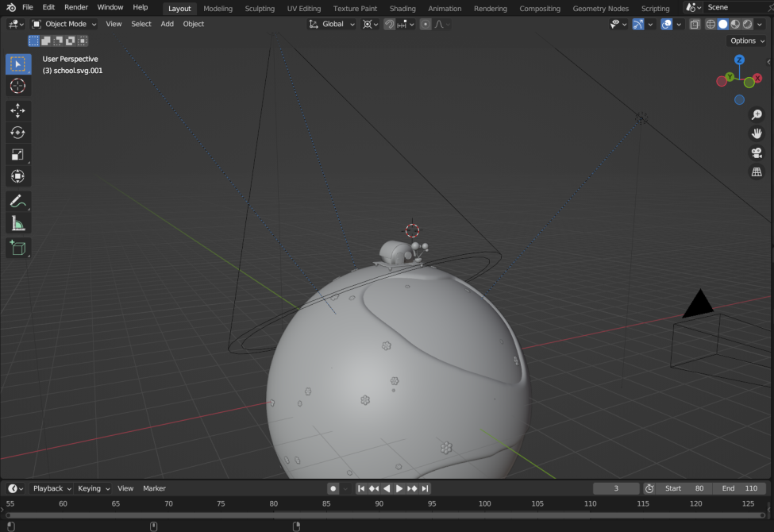
Task: Activate the Cursor tool
Action: point(18,86)
